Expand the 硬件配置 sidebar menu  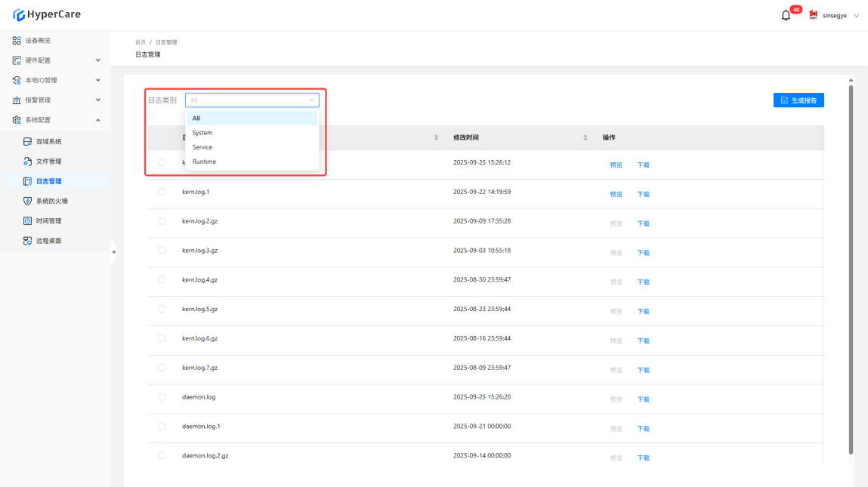pos(97,60)
